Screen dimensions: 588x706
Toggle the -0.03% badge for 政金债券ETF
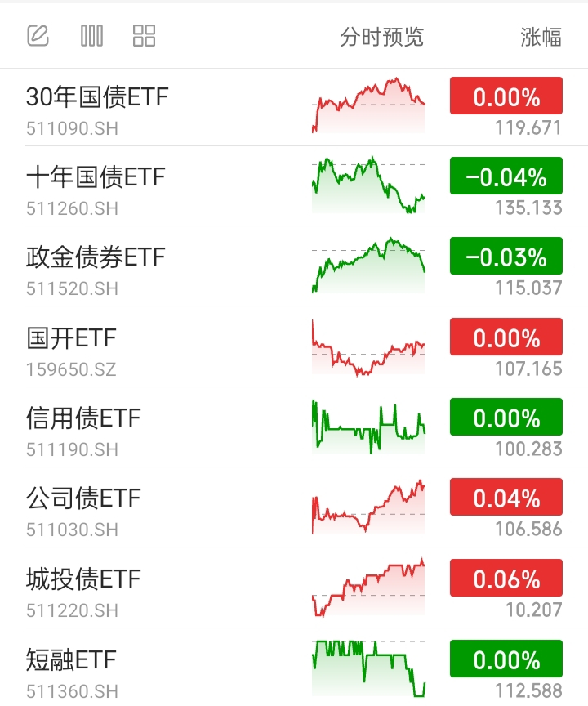506,256
